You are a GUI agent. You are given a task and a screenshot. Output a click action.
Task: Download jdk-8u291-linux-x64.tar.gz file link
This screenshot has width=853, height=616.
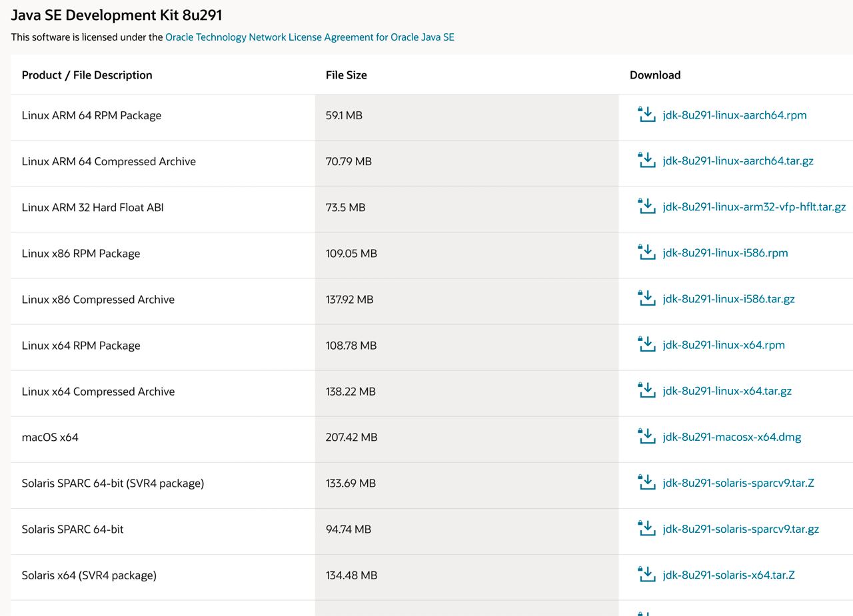(727, 391)
